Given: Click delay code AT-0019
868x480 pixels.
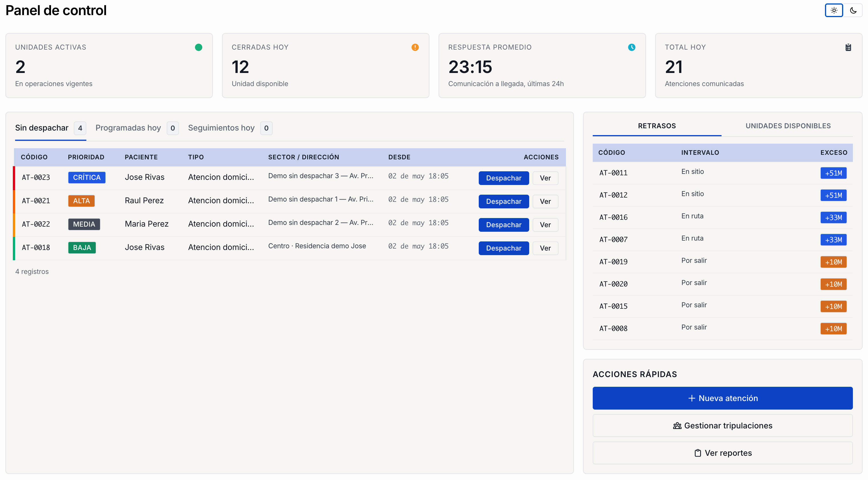Looking at the screenshot, I should click(613, 262).
